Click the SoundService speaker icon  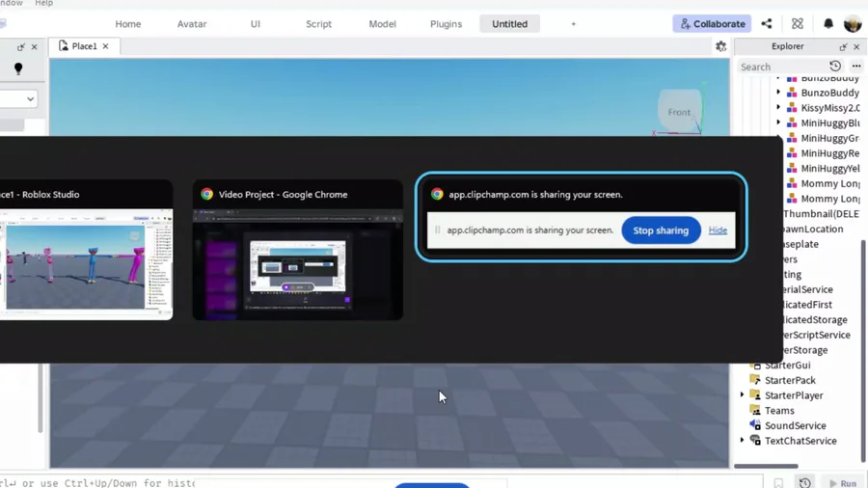(755, 425)
